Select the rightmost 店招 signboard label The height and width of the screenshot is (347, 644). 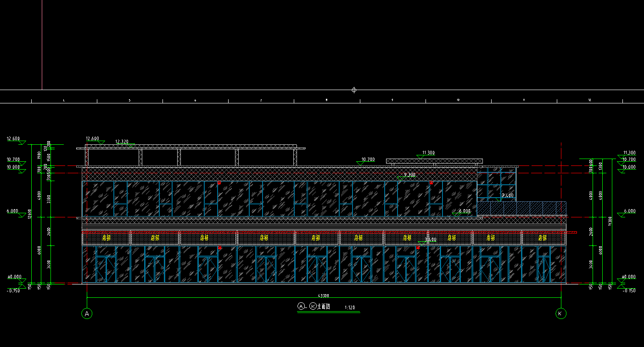[542, 238]
